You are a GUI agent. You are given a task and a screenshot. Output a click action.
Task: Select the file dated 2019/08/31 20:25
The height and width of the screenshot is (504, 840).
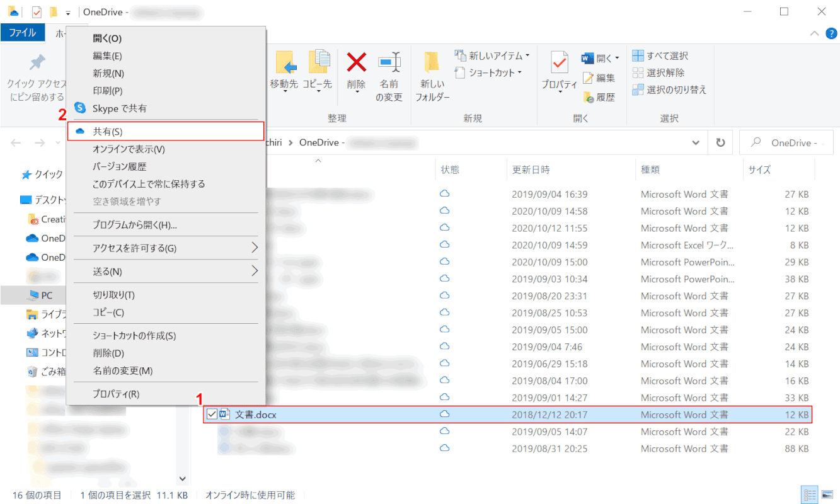[507, 449]
